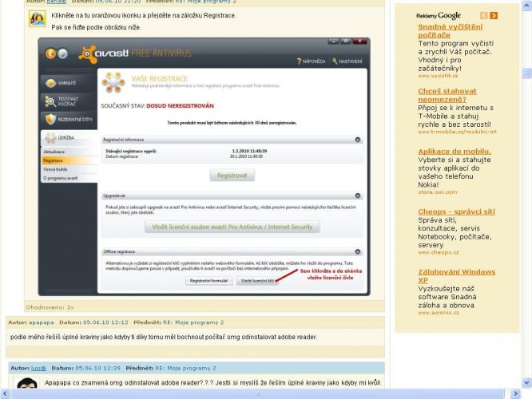Select the Shrnutí sidebar tab

point(69,83)
